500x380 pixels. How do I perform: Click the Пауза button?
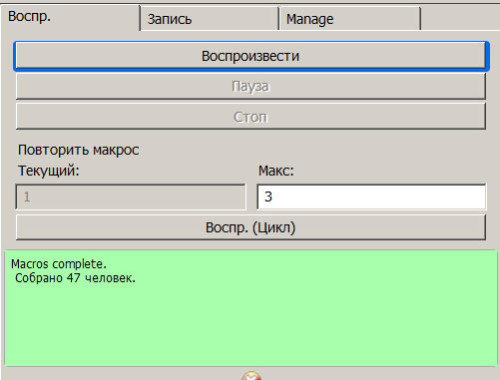click(x=251, y=86)
